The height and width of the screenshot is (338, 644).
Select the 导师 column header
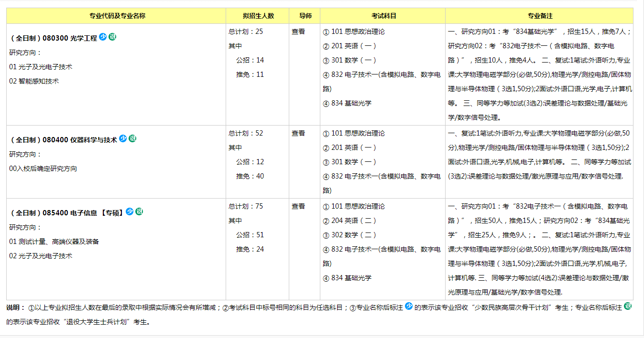pos(306,16)
